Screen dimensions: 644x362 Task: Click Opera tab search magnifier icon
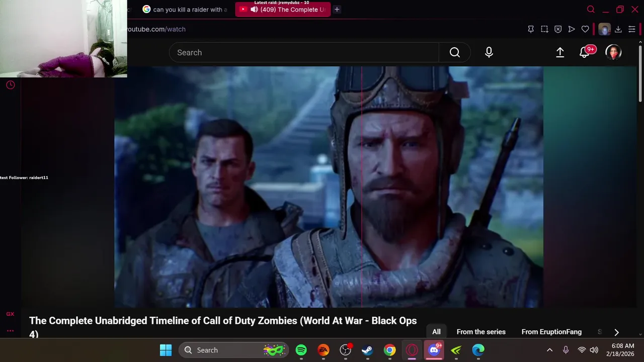point(591,9)
